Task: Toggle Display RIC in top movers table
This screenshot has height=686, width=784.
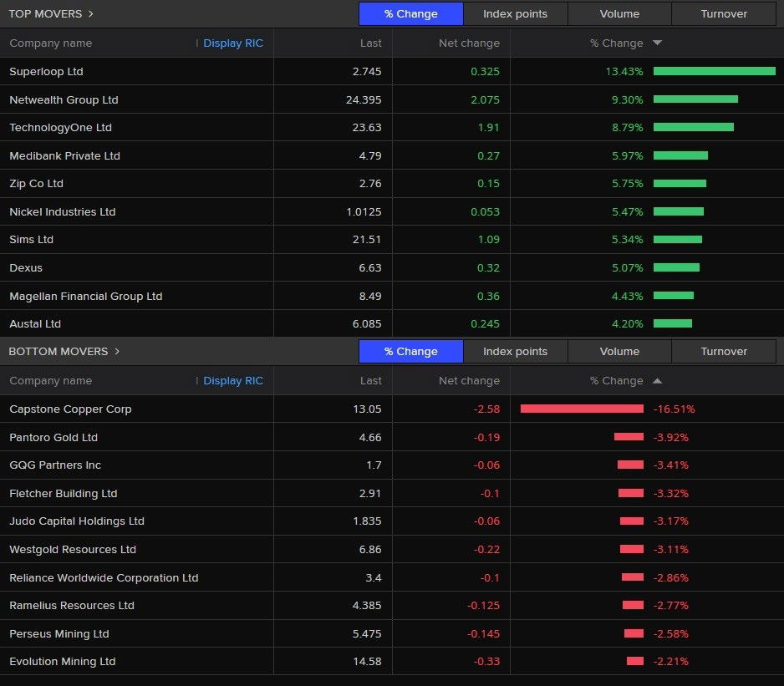Action: (233, 43)
